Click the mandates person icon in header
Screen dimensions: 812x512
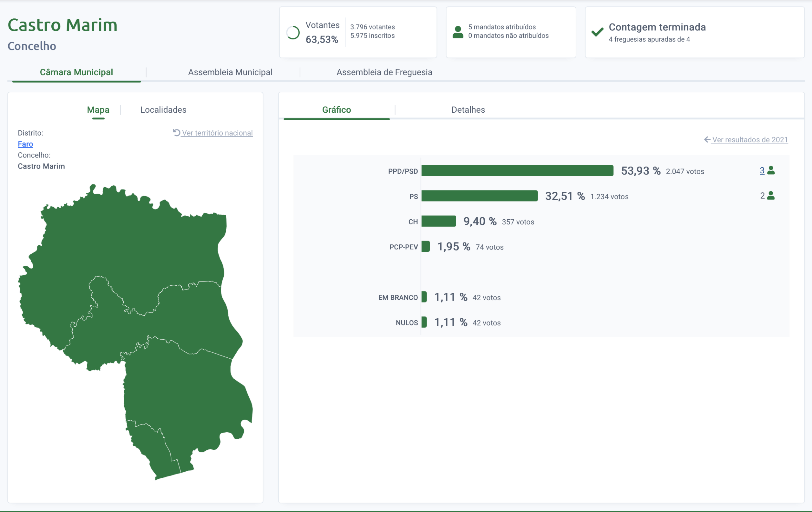point(458,32)
